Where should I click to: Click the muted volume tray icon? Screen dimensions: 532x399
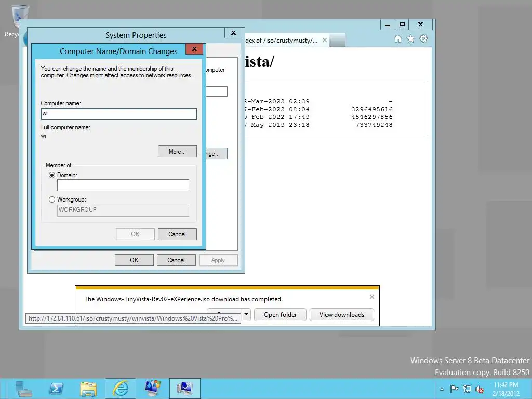point(480,389)
